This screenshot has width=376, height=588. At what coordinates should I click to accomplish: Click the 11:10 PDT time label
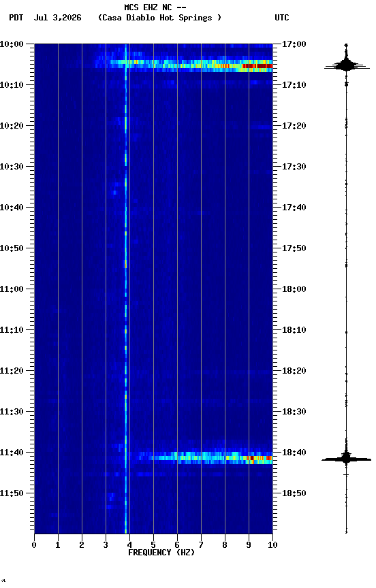click(12, 330)
